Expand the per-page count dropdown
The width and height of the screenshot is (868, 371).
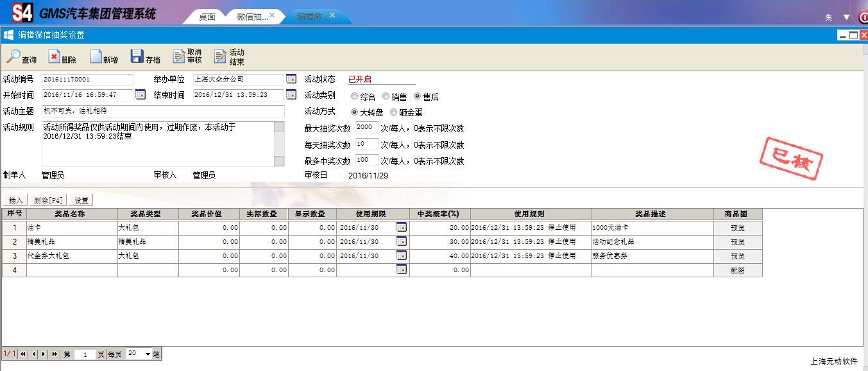148,354
